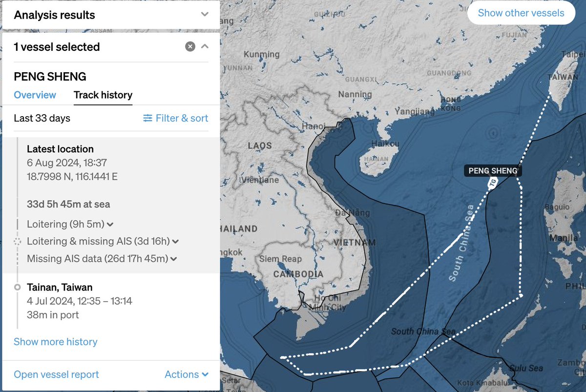Click the 6 Aug 2024, 18:37 timestamp
Screen dimensions: 586x392
67,163
